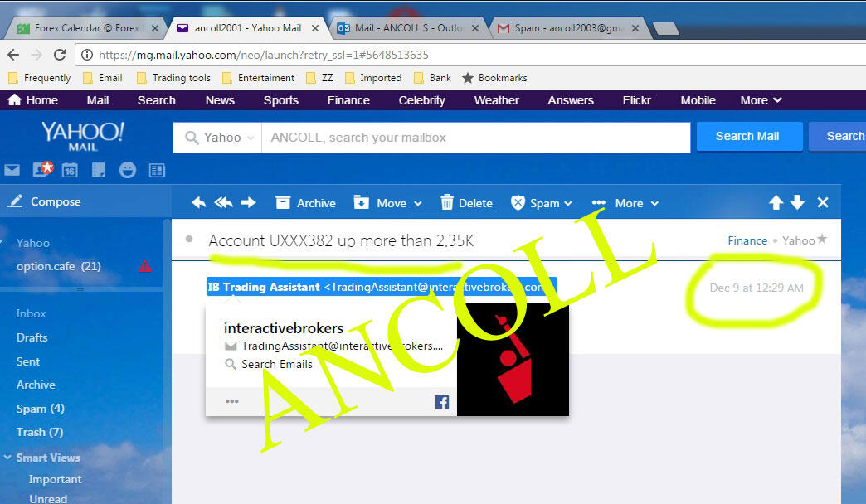Expand the More menu in Yahoo navigation

pos(761,100)
